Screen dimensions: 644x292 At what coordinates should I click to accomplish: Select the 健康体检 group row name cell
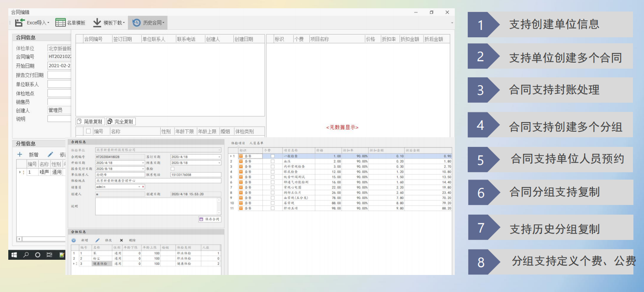coord(102,264)
